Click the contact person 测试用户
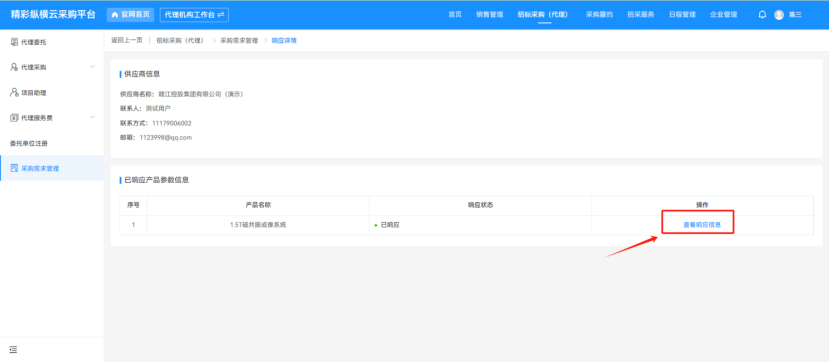829x362 pixels. click(x=158, y=108)
